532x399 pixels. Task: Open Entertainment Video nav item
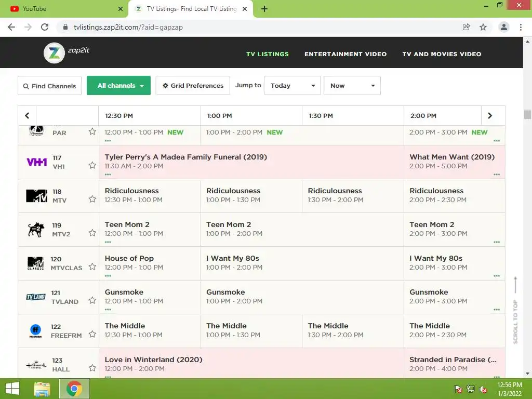click(x=345, y=54)
